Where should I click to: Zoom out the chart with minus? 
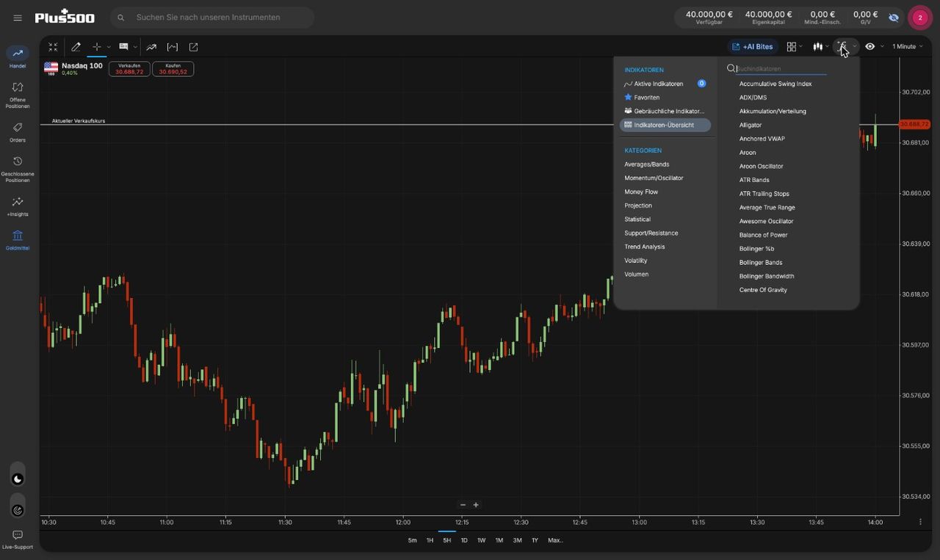[x=463, y=505]
